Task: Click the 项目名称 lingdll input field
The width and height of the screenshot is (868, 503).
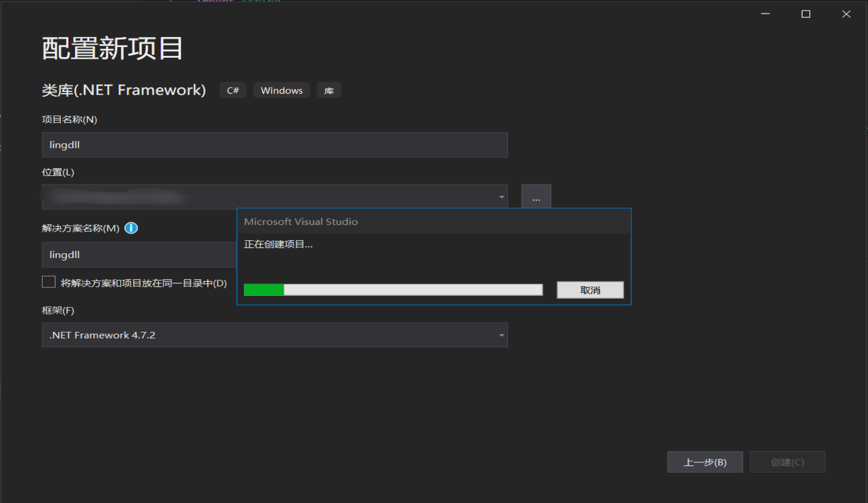Action: click(x=275, y=145)
